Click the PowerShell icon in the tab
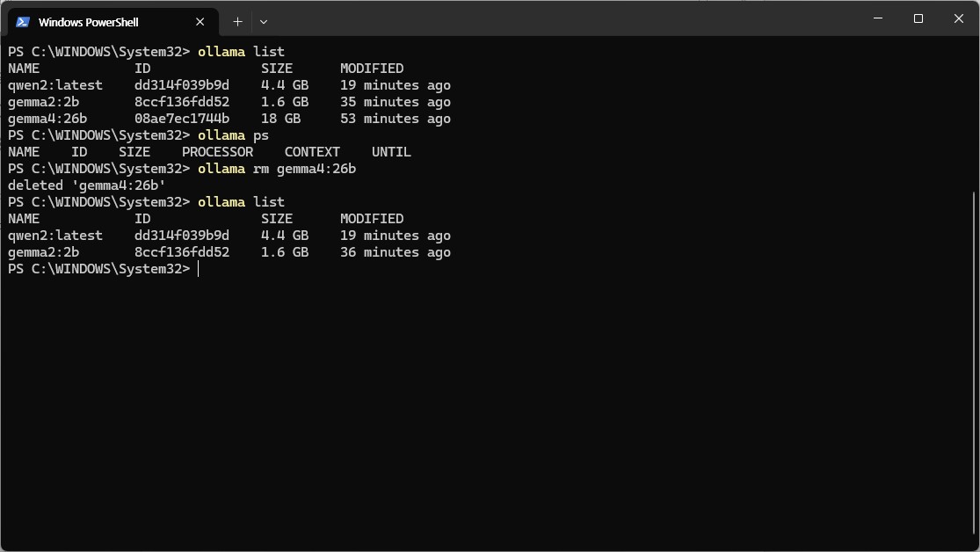This screenshot has width=980, height=552. [x=23, y=22]
